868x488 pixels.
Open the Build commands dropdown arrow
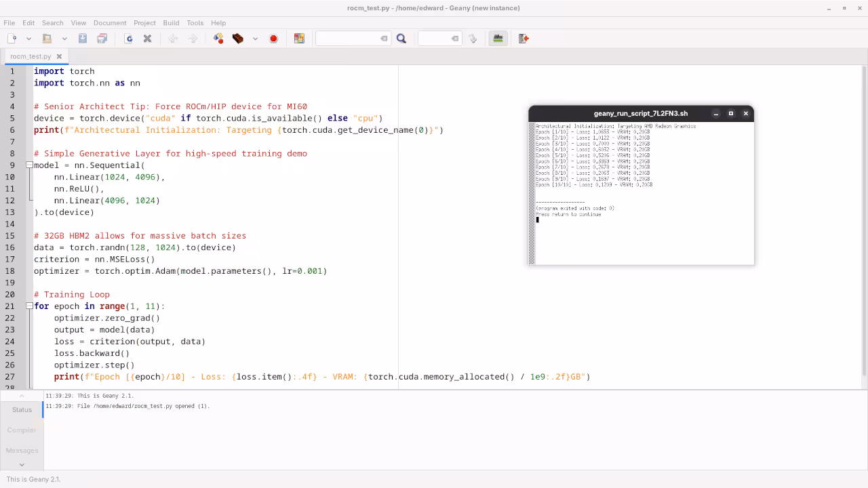click(x=255, y=39)
